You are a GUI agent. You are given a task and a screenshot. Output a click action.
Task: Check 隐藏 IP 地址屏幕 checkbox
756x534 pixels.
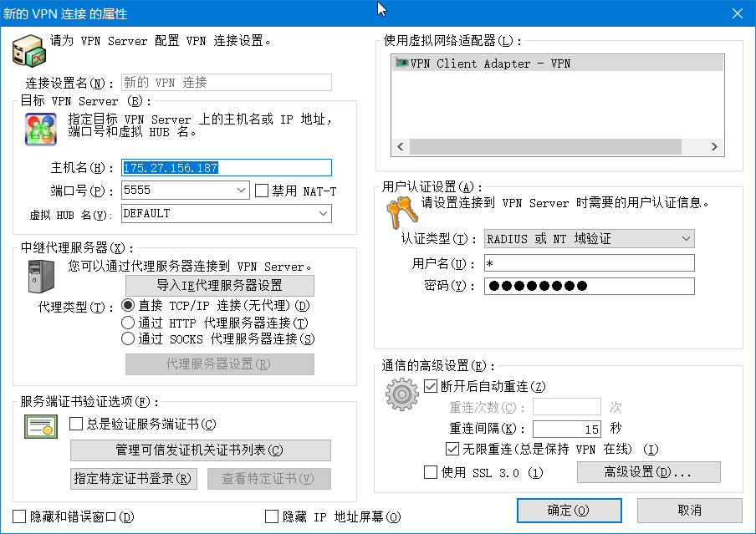pyautogui.click(x=272, y=516)
